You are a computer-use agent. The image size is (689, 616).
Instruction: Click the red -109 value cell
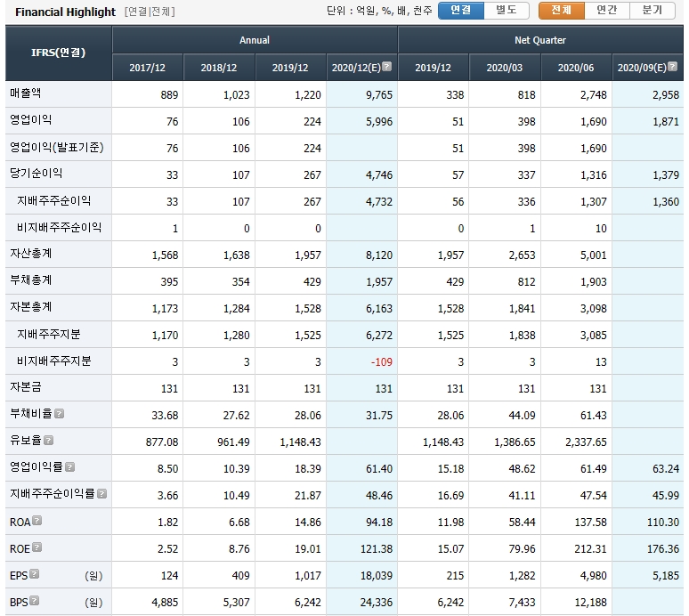(362, 361)
